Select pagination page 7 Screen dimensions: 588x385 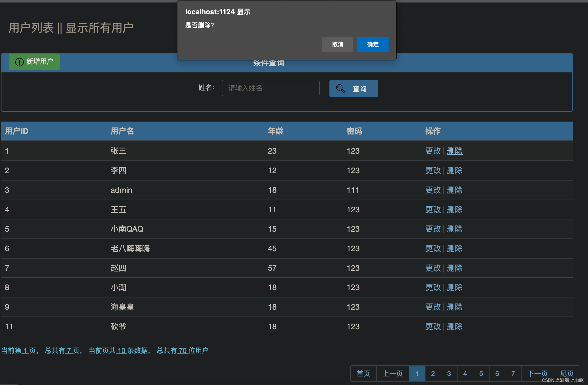tap(513, 373)
